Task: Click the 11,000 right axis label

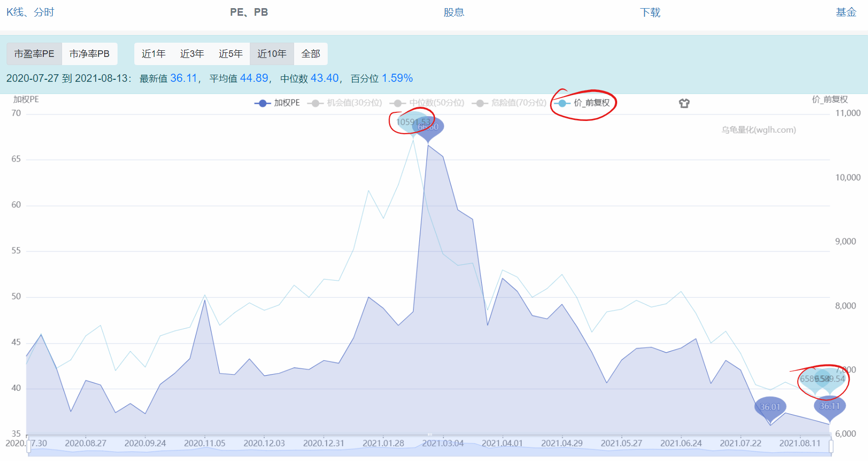Action: click(x=848, y=113)
